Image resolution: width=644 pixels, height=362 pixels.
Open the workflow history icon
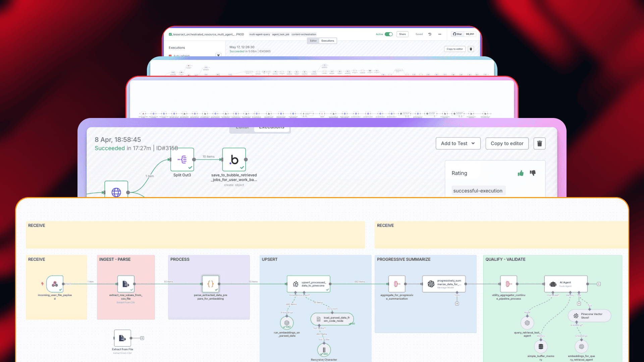click(430, 34)
